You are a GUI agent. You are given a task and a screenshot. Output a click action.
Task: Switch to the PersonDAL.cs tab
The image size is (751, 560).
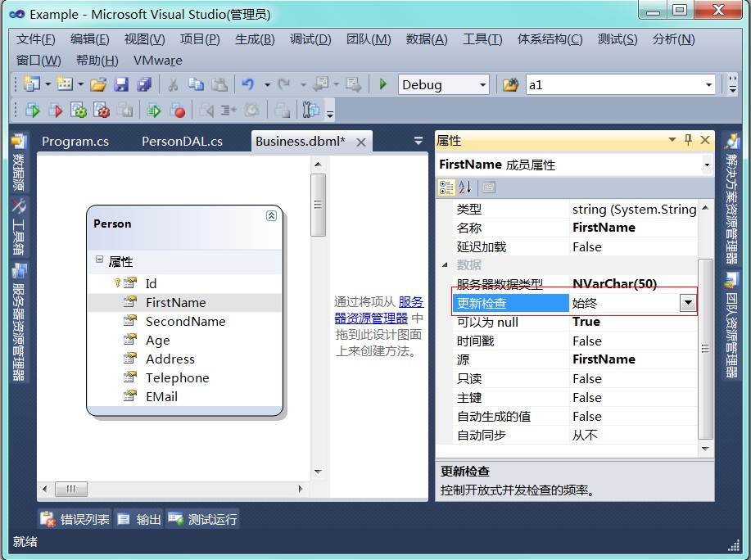tap(182, 141)
